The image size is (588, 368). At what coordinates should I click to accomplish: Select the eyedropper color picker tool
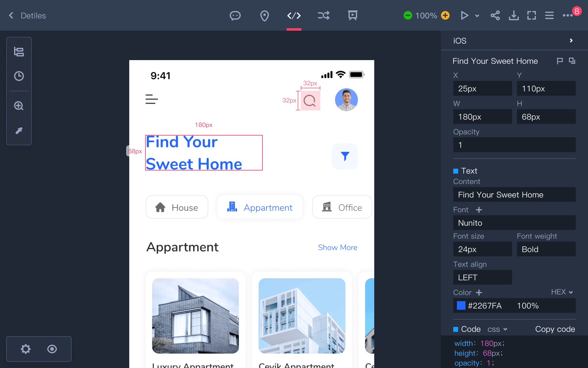point(19,131)
